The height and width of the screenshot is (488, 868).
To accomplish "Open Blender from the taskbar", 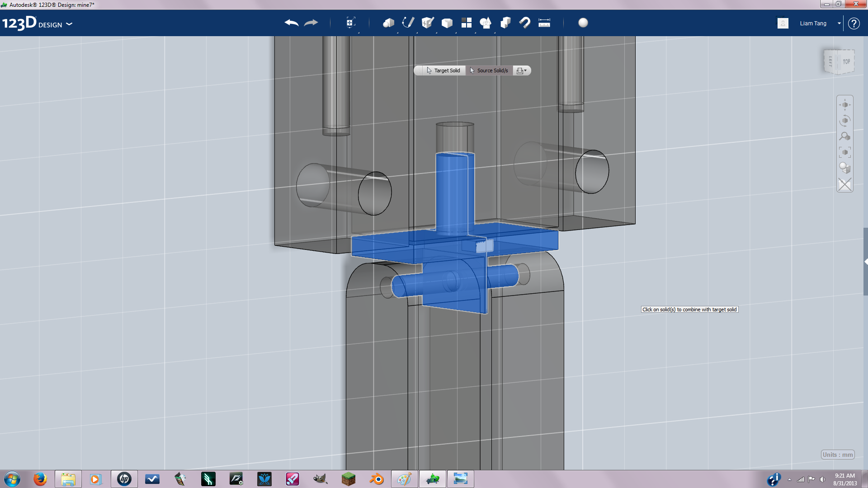I will click(x=377, y=479).
